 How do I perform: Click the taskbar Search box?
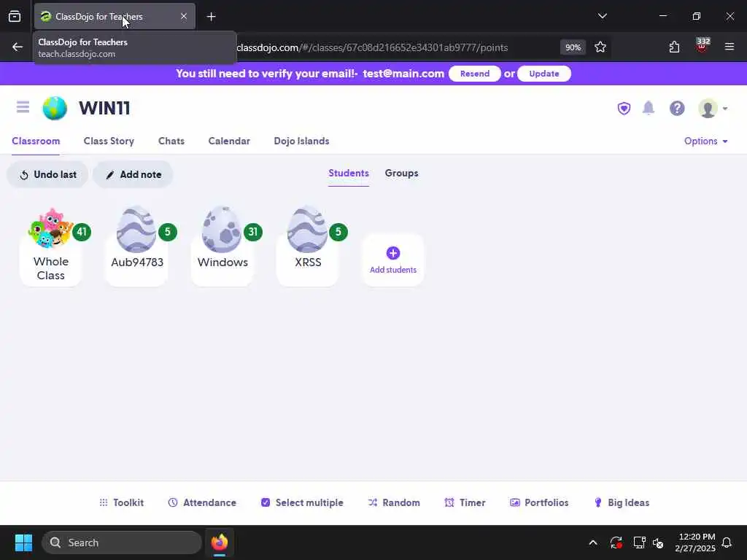click(x=122, y=542)
